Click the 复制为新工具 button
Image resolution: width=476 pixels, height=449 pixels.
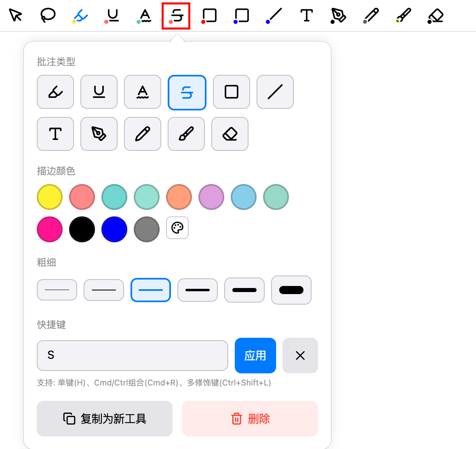tap(105, 419)
